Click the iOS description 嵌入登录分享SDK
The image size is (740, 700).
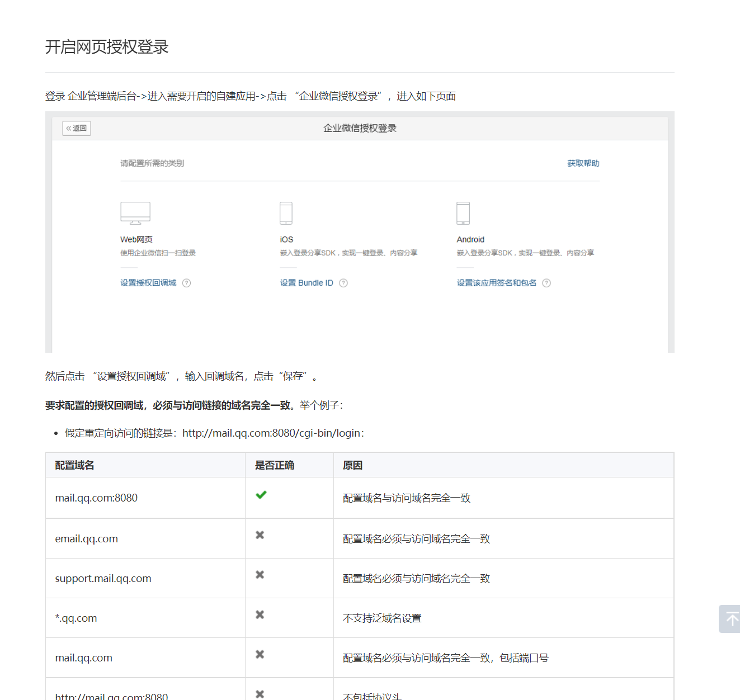click(348, 253)
